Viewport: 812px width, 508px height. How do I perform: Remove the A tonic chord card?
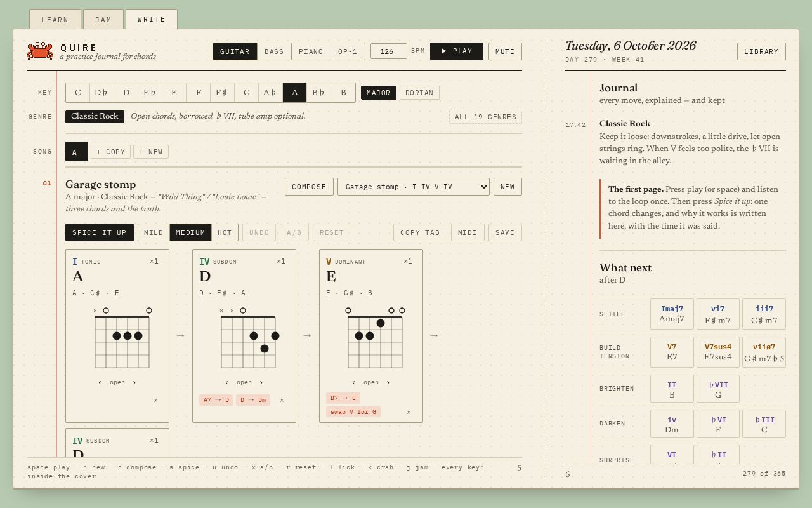click(x=155, y=400)
